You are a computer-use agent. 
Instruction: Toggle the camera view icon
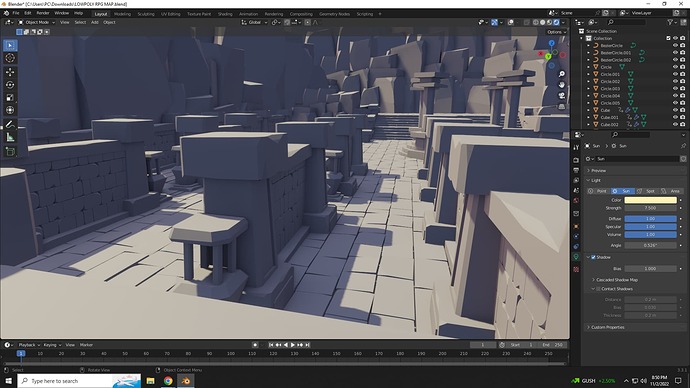click(562, 95)
